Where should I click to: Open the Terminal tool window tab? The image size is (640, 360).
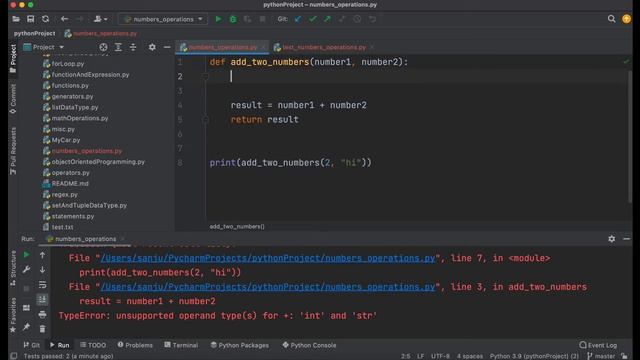[181, 345]
